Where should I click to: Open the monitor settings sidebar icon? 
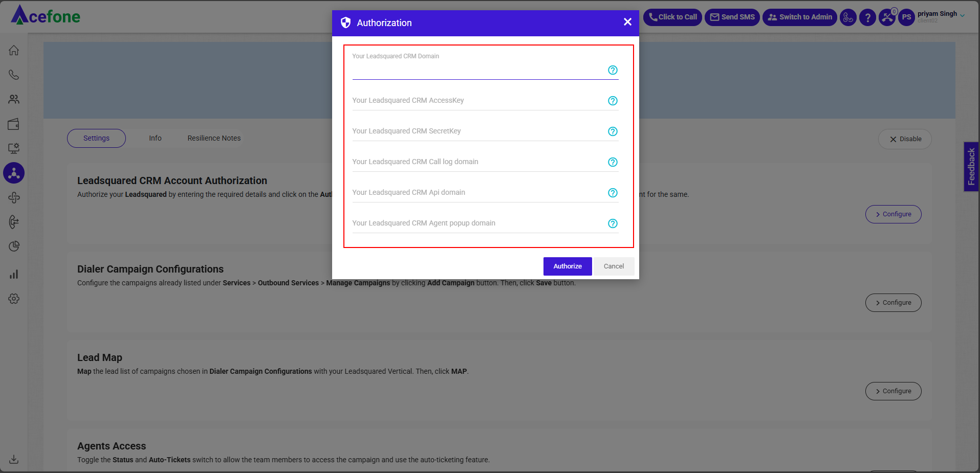pyautogui.click(x=14, y=148)
